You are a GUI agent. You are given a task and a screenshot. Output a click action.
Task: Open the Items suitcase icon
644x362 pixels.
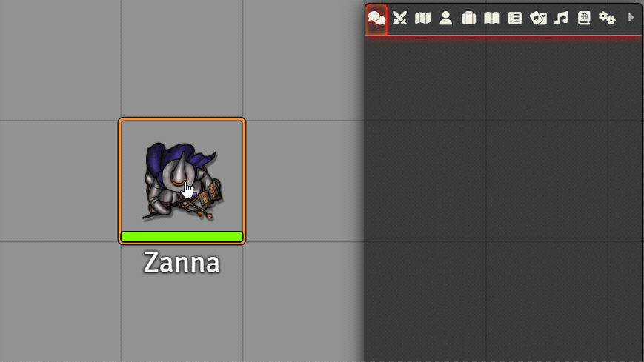(x=468, y=18)
